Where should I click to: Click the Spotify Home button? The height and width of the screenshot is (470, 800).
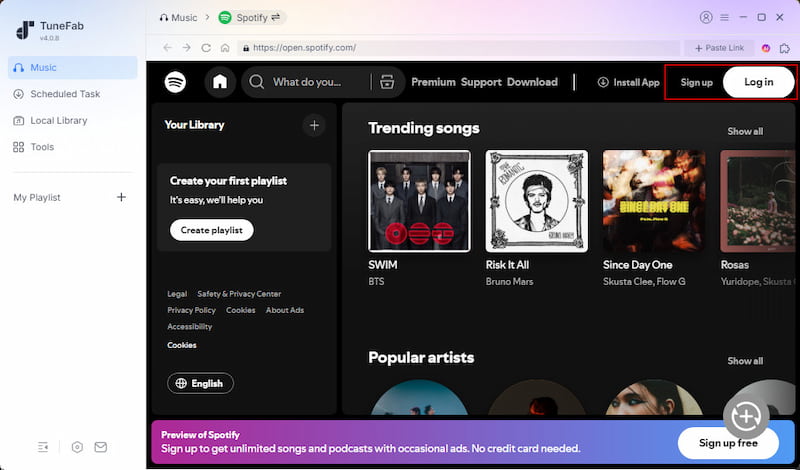(220, 82)
